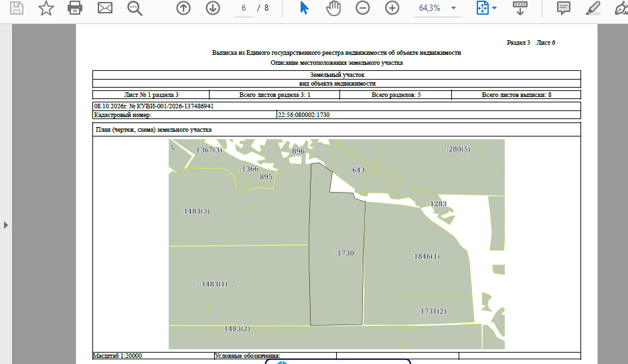Zoom out with the minus button
The width and height of the screenshot is (628, 364).
tap(362, 8)
